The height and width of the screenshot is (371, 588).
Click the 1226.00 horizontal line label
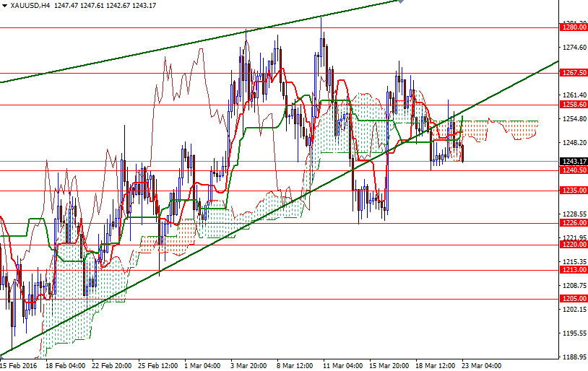572,223
